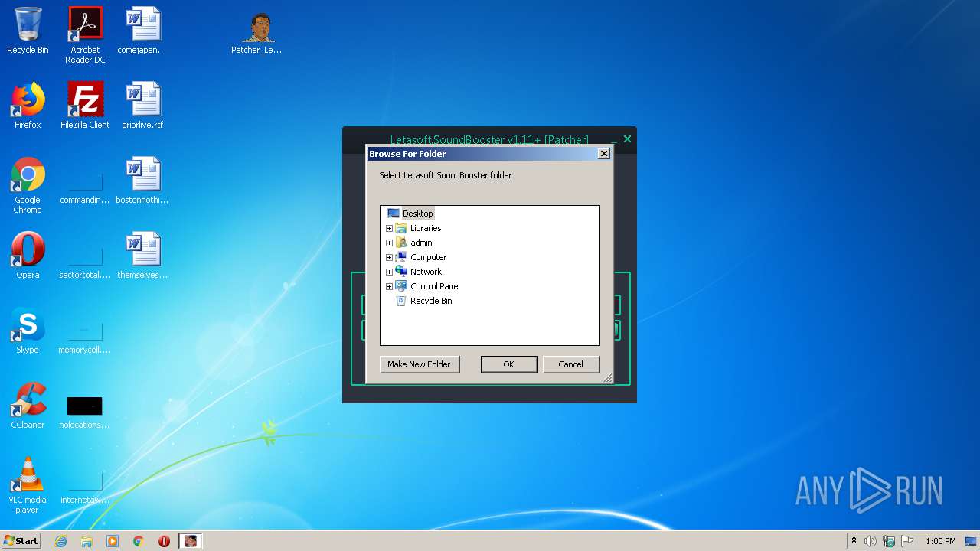The width and height of the screenshot is (980, 551).
Task: Expand the Libraries tree node
Action: [x=389, y=228]
